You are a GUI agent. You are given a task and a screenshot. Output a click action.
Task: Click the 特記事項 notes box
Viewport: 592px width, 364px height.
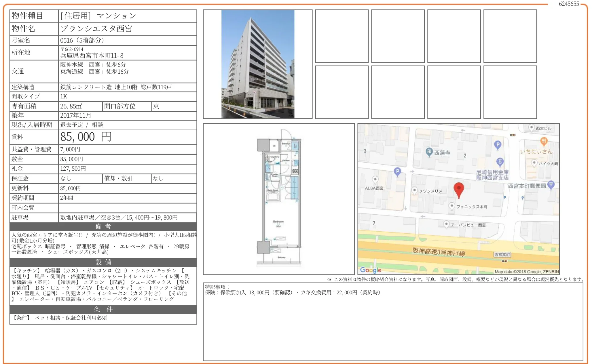click(393, 321)
